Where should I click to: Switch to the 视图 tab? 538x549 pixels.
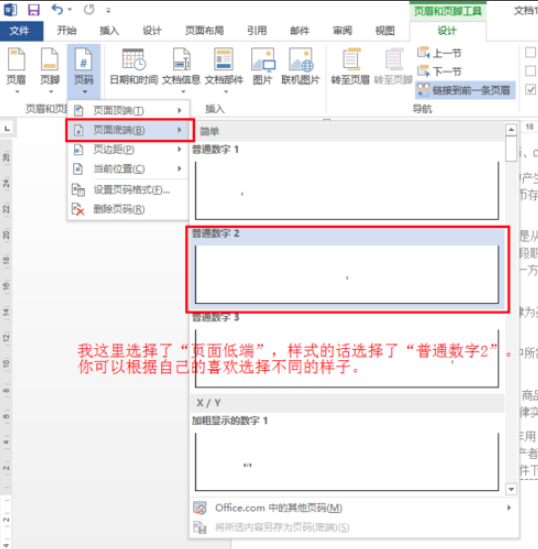coord(385,31)
